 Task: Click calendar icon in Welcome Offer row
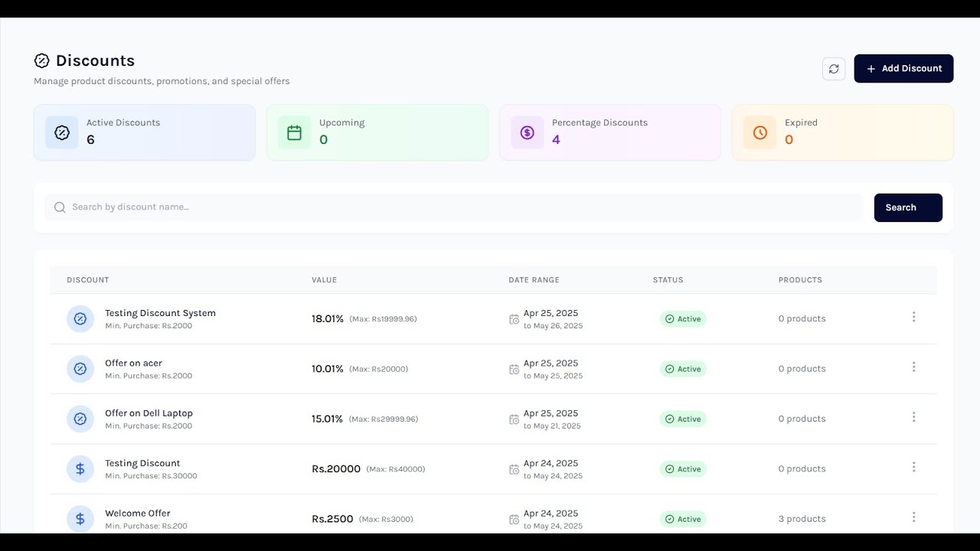514,520
